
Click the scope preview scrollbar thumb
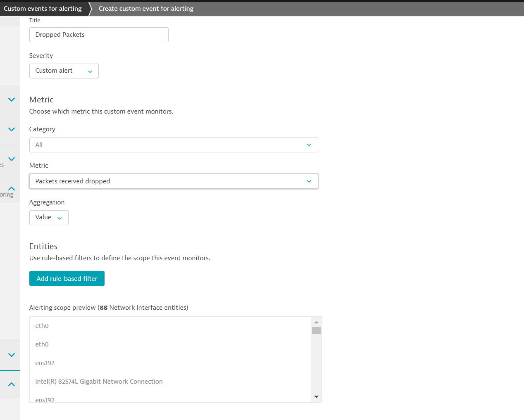pos(316,330)
